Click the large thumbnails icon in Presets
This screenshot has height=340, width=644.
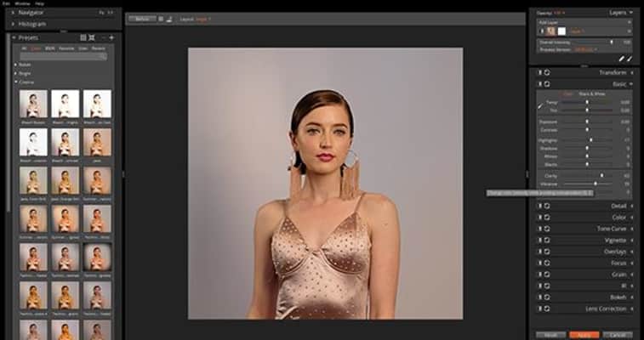click(x=92, y=37)
